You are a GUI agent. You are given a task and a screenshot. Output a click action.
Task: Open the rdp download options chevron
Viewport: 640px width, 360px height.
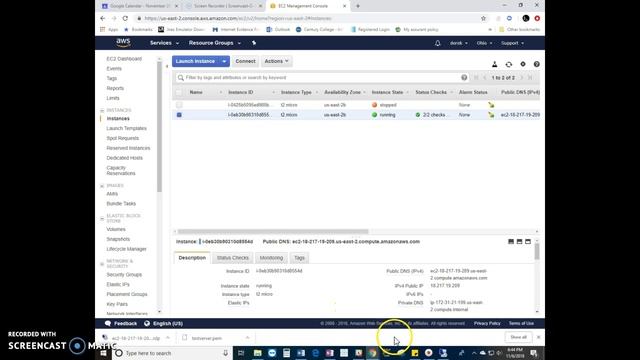point(168,338)
